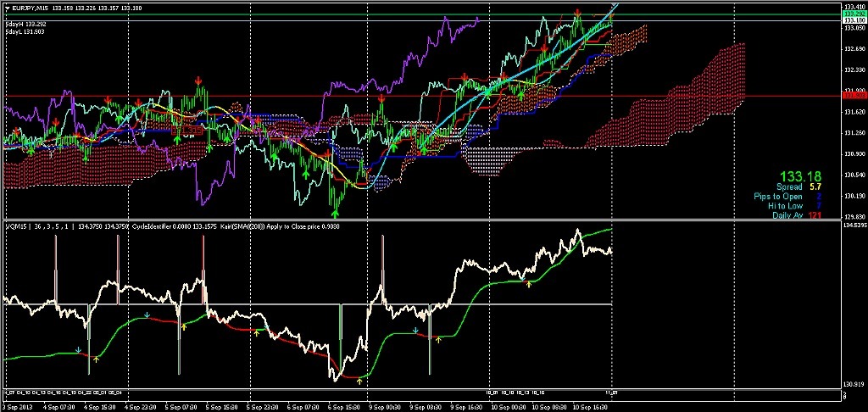Select the red down arrow above the highest peak

(577, 12)
